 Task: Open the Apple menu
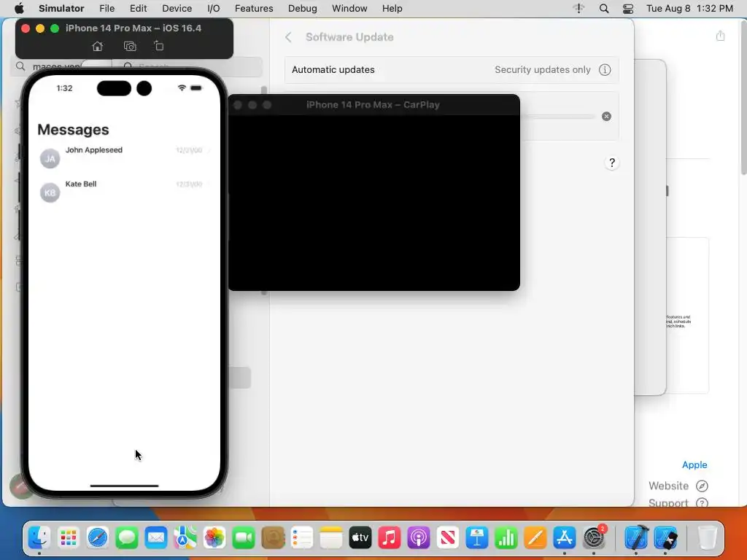pos(19,9)
